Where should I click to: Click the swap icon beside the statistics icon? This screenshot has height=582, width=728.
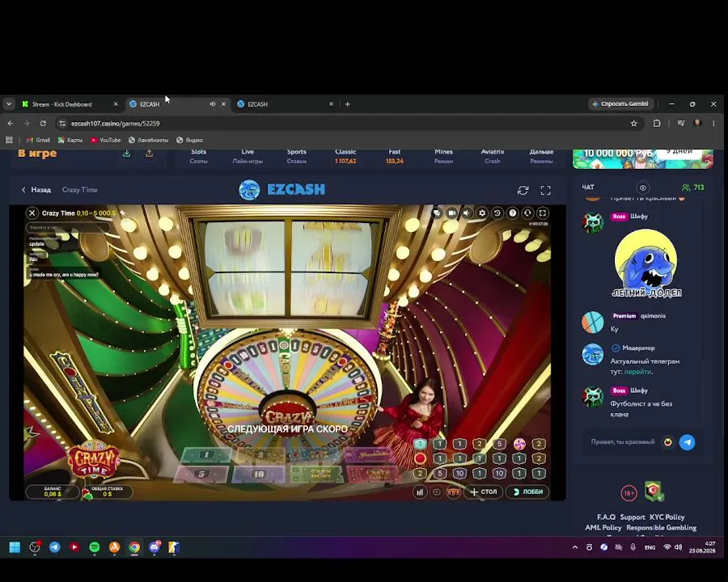(437, 492)
